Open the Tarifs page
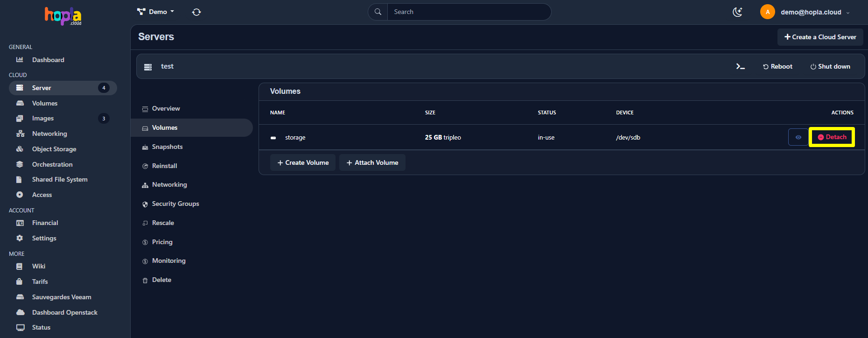 pos(40,282)
